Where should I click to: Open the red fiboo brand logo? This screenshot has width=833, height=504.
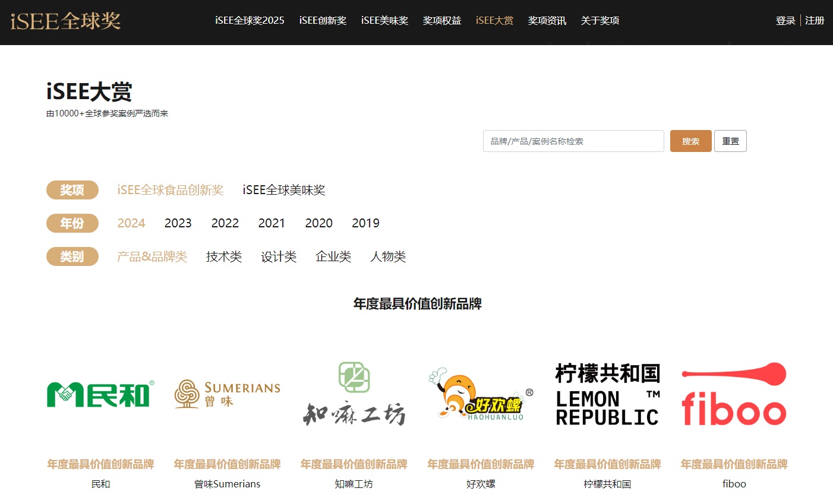pos(734,394)
